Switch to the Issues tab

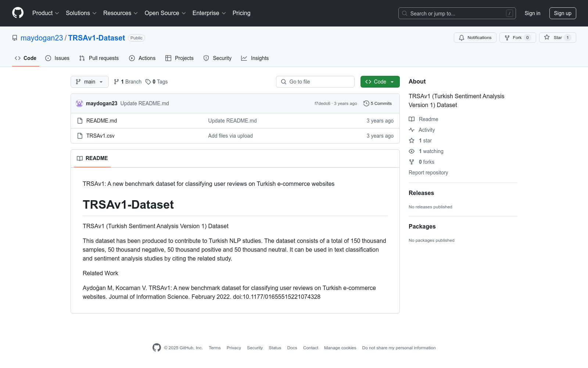(57, 58)
